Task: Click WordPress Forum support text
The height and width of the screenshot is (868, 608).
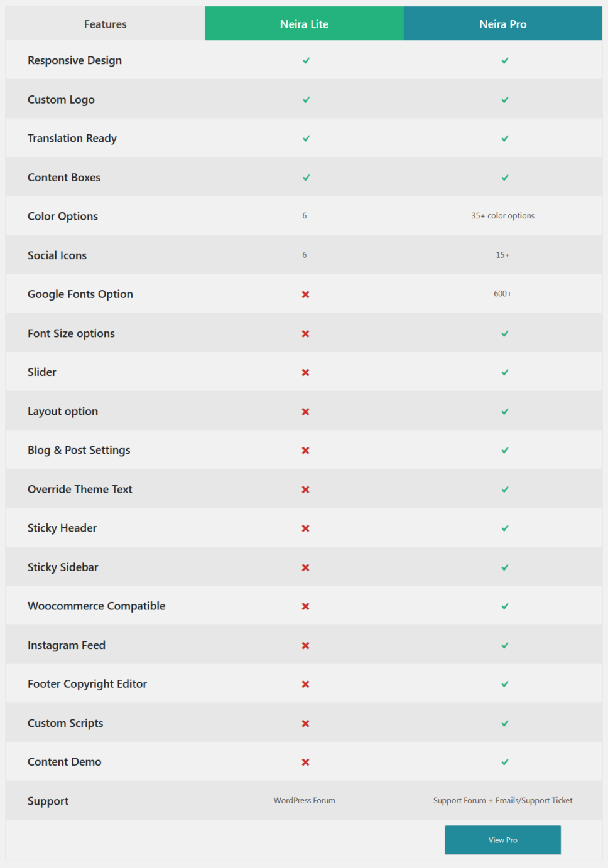Action: tap(304, 801)
